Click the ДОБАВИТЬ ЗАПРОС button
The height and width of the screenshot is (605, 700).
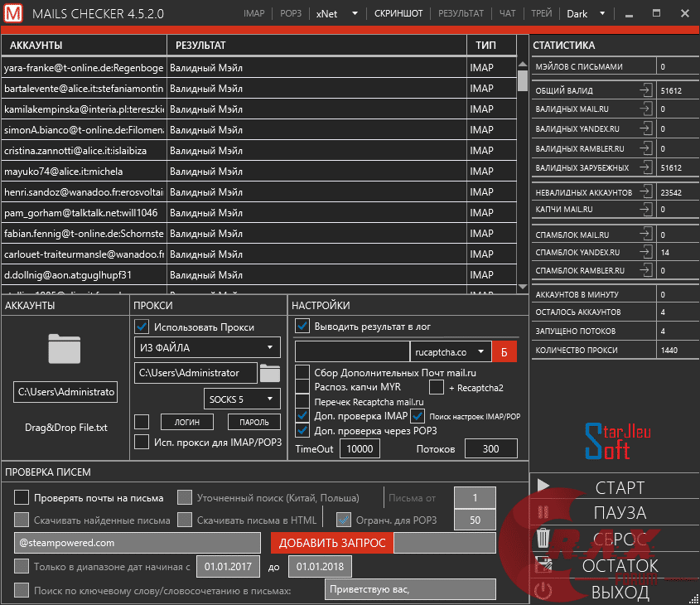[x=332, y=543]
